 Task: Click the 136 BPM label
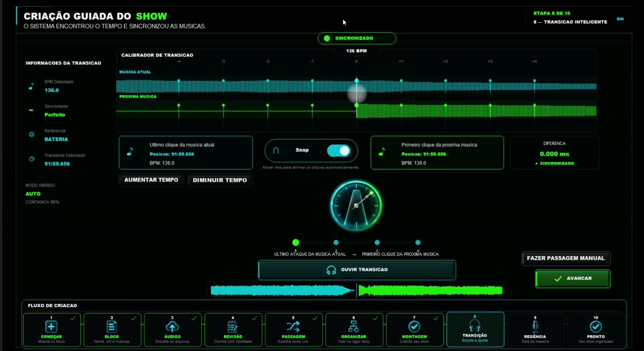356,51
